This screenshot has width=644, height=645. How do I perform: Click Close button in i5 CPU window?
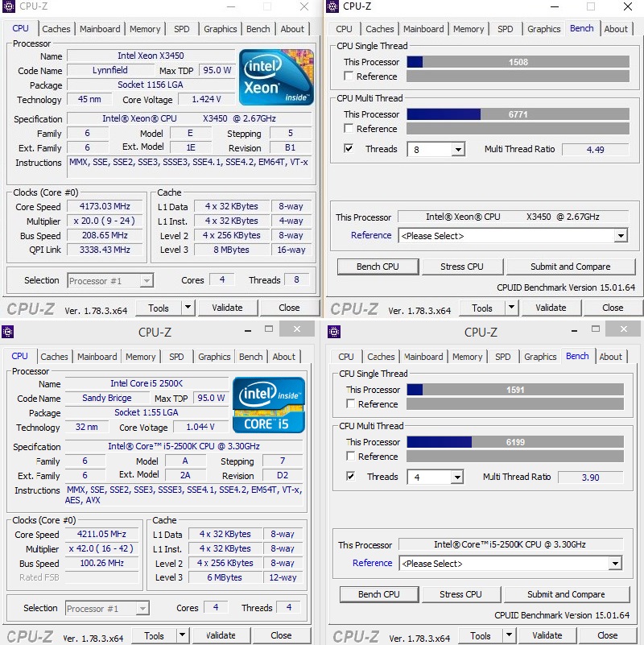point(281,635)
